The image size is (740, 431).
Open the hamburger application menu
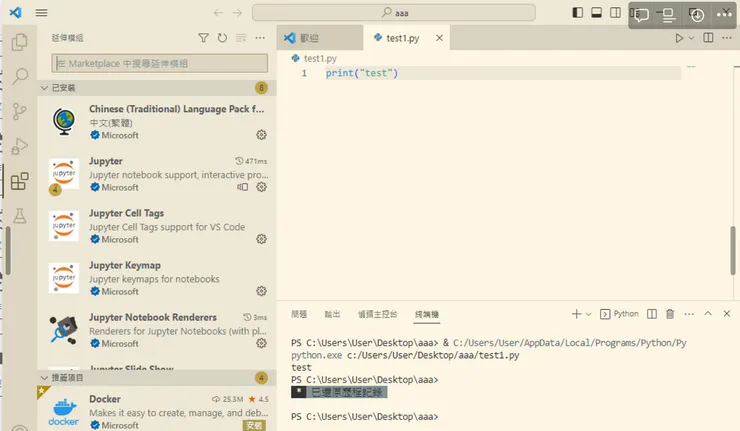[42, 13]
